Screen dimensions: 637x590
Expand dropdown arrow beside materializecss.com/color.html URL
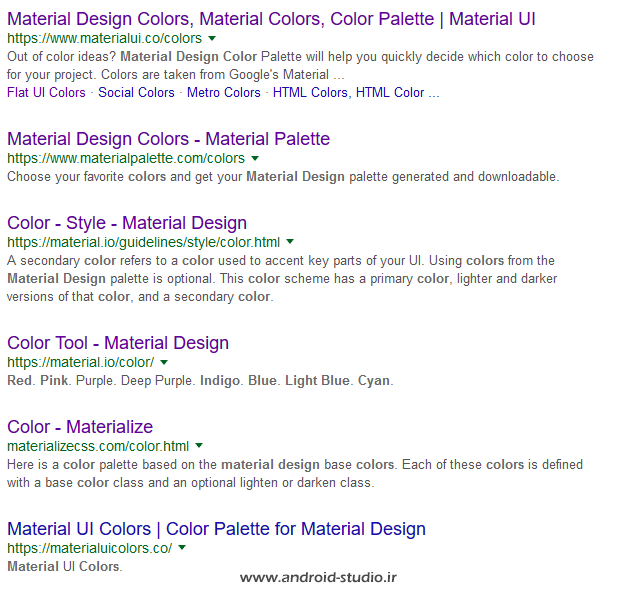click(x=199, y=446)
